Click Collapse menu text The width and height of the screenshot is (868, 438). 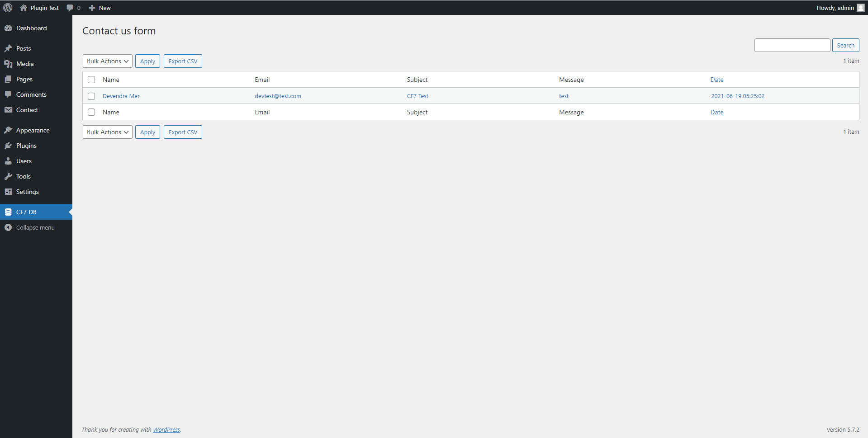coord(35,227)
